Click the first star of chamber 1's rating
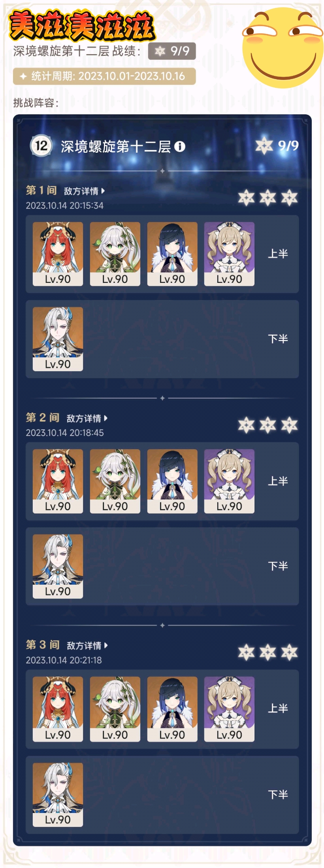The height and width of the screenshot is (868, 324). point(246,197)
